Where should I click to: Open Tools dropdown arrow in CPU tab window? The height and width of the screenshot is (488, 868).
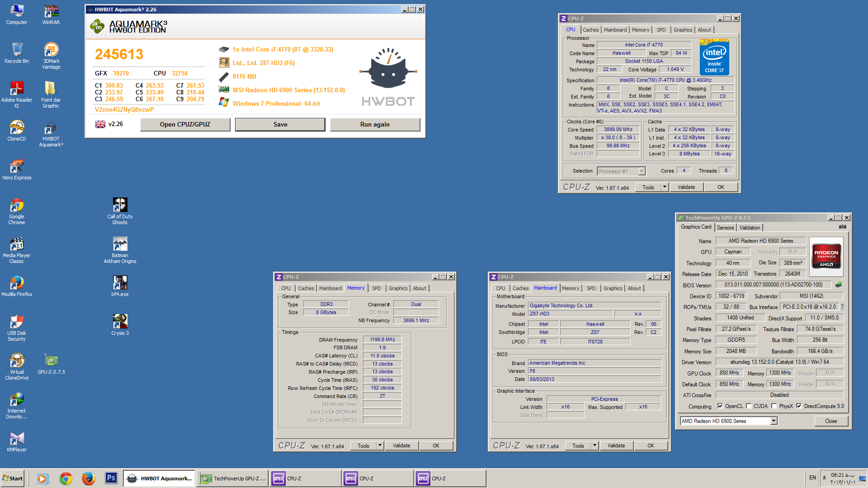pos(665,187)
